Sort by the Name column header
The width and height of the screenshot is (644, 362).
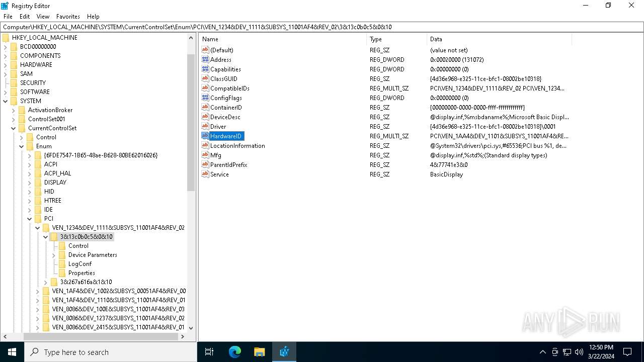pos(283,39)
